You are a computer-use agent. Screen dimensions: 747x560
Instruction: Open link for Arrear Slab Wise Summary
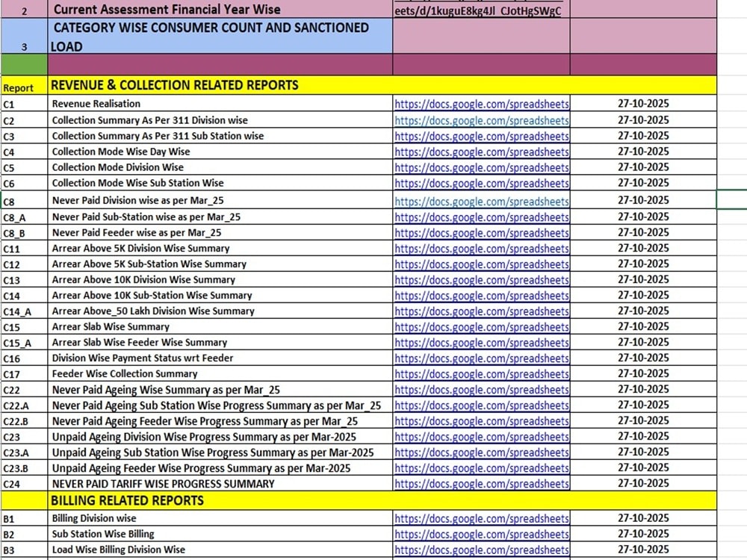(x=482, y=327)
